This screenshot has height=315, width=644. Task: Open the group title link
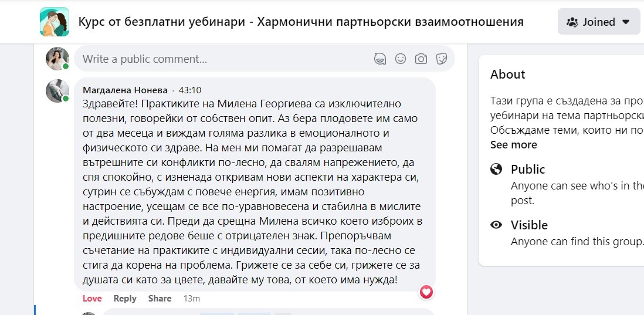[x=301, y=22]
